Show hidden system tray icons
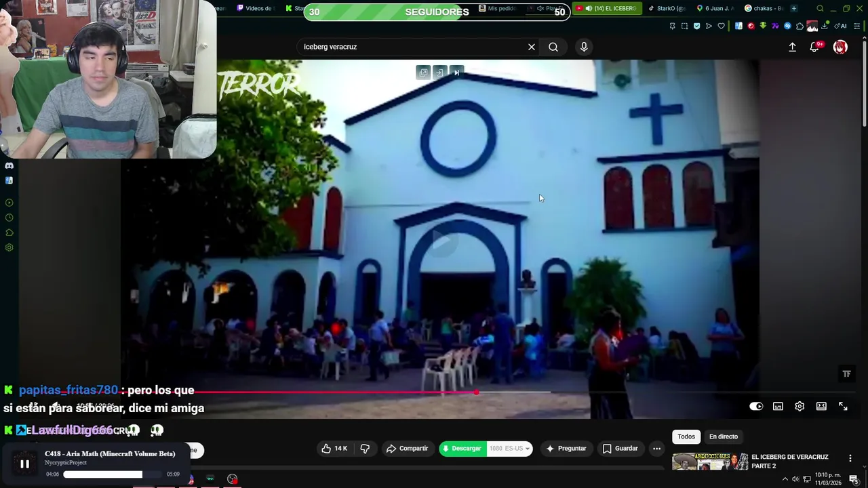 (785, 479)
